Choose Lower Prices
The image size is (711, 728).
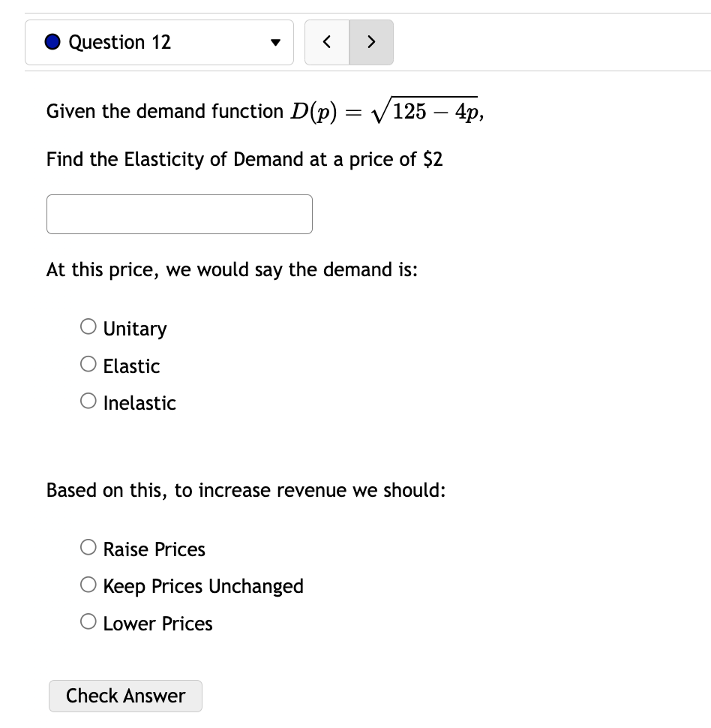[88, 621]
